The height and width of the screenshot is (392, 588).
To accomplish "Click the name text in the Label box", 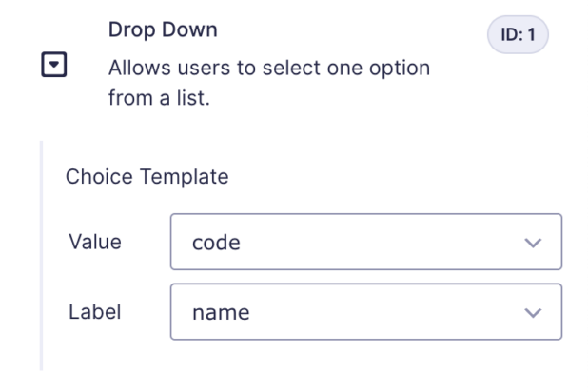I will (221, 313).
